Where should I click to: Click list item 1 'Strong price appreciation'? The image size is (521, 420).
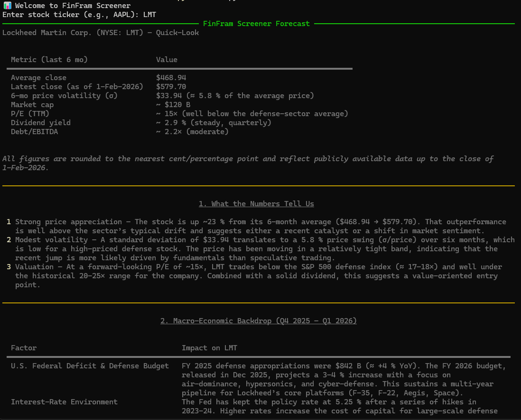pyautogui.click(x=261, y=226)
